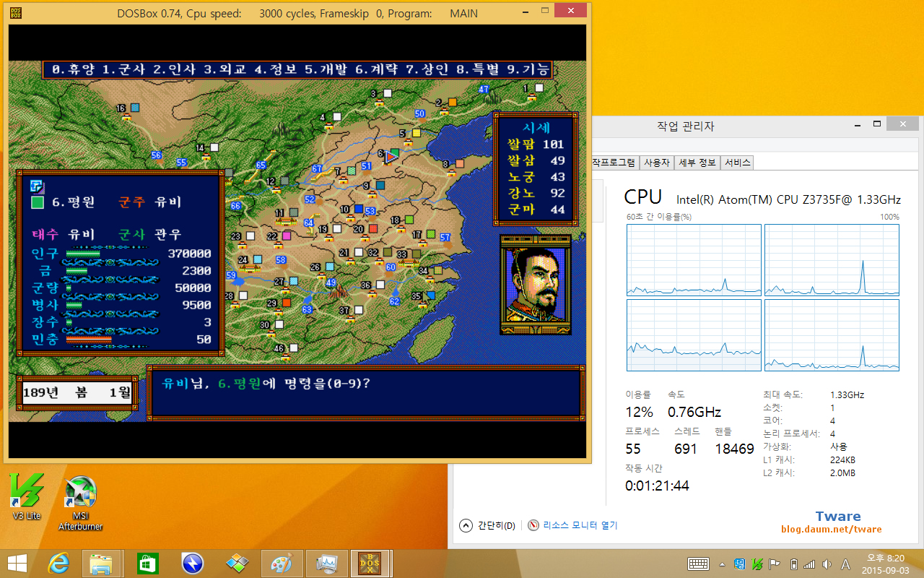Viewport: 924px width, 578px height.
Task: Check battery status tray icon
Action: click(x=794, y=564)
